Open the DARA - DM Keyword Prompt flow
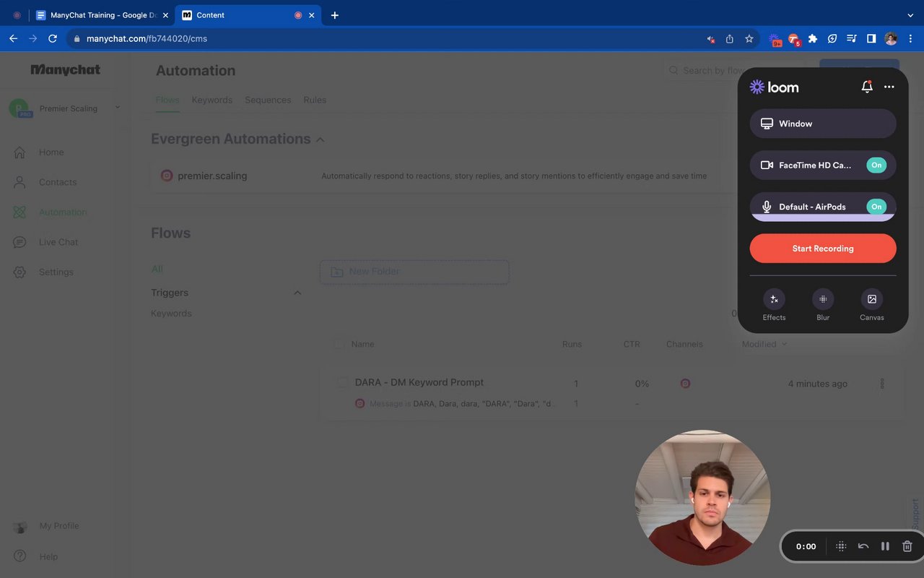 pos(419,382)
